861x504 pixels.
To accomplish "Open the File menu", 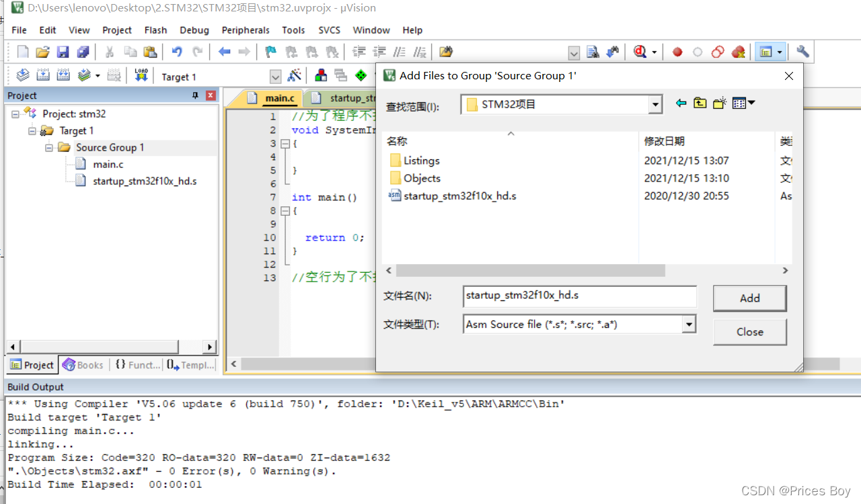I will click(x=20, y=30).
